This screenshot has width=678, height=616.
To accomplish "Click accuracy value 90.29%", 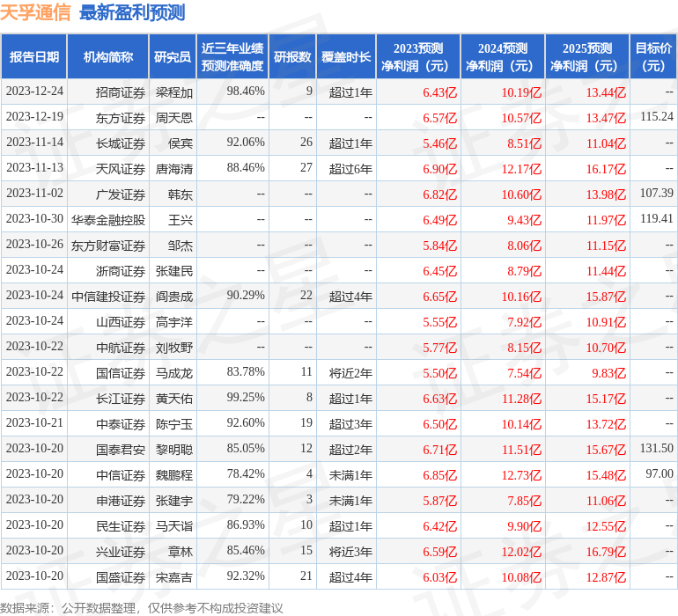I will [246, 296].
